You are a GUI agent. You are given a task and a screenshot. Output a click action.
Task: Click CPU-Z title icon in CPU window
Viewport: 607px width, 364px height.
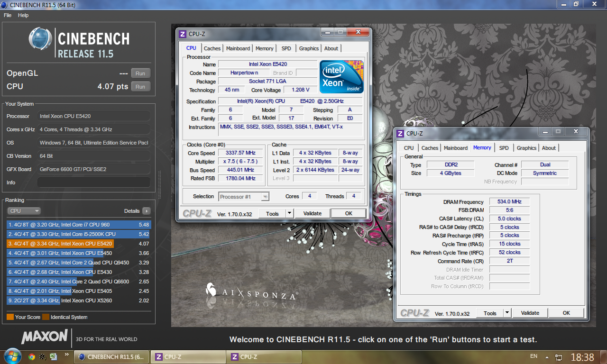(x=183, y=34)
